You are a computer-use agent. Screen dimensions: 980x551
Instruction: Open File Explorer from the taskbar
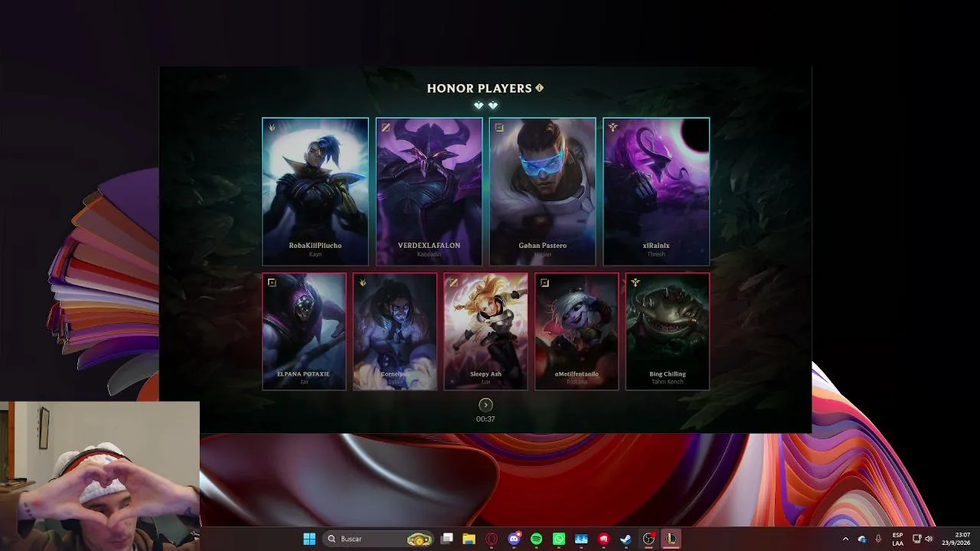pos(469,539)
